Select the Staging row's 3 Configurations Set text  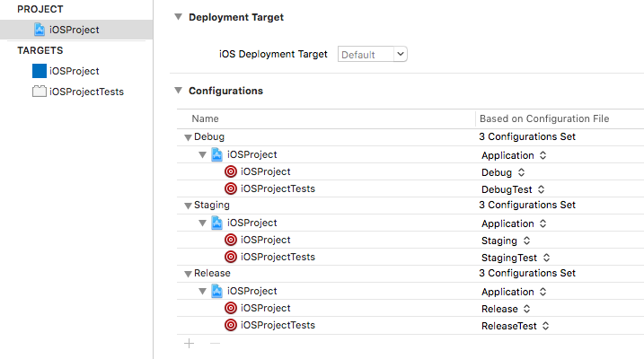pyautogui.click(x=527, y=205)
